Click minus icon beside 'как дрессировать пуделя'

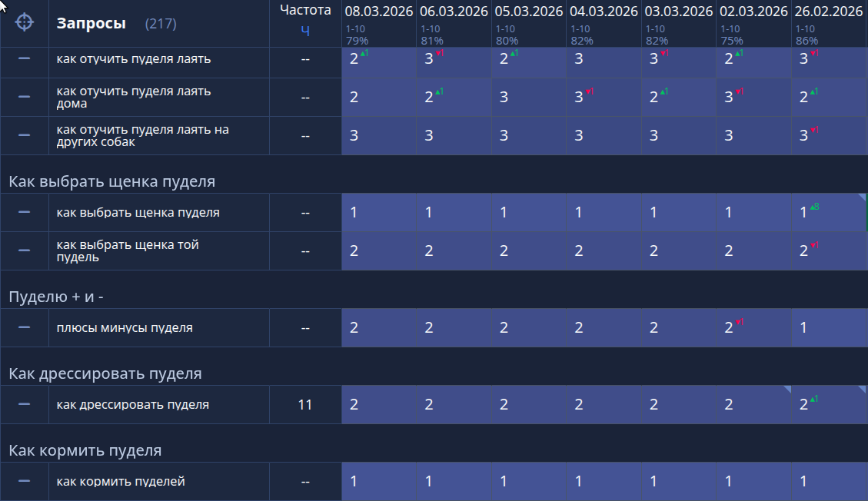25,404
